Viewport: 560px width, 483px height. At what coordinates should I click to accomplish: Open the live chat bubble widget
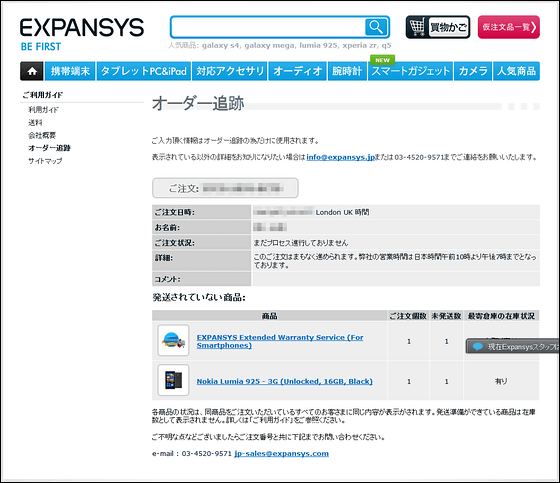(x=512, y=347)
